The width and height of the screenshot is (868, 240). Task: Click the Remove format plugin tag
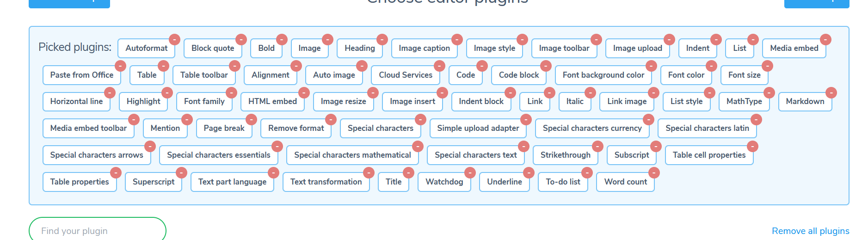coord(296,128)
